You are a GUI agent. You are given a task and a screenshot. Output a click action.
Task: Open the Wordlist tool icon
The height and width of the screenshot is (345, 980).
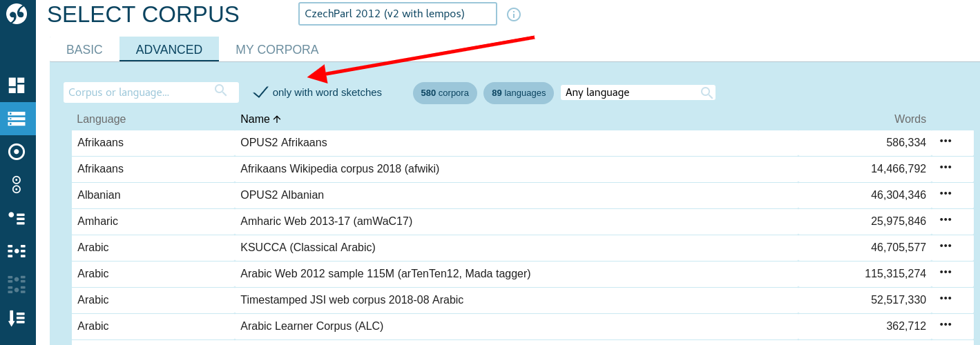[x=17, y=318]
